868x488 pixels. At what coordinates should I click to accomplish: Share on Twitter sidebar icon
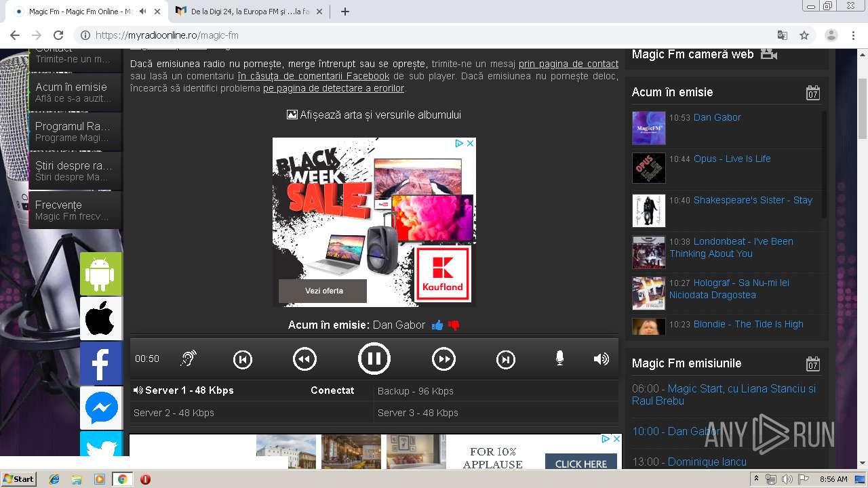point(101,444)
